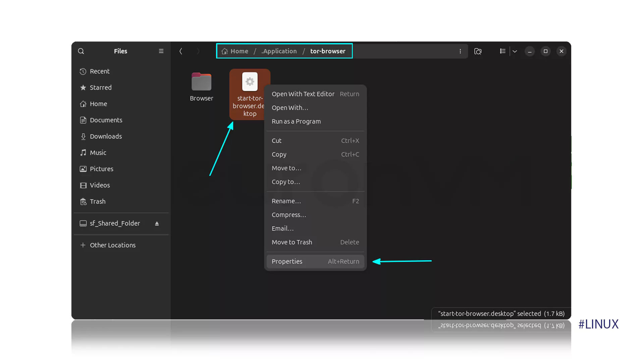Choose Open With… from context menu
Image resolution: width=644 pixels, height=362 pixels.
(315, 108)
